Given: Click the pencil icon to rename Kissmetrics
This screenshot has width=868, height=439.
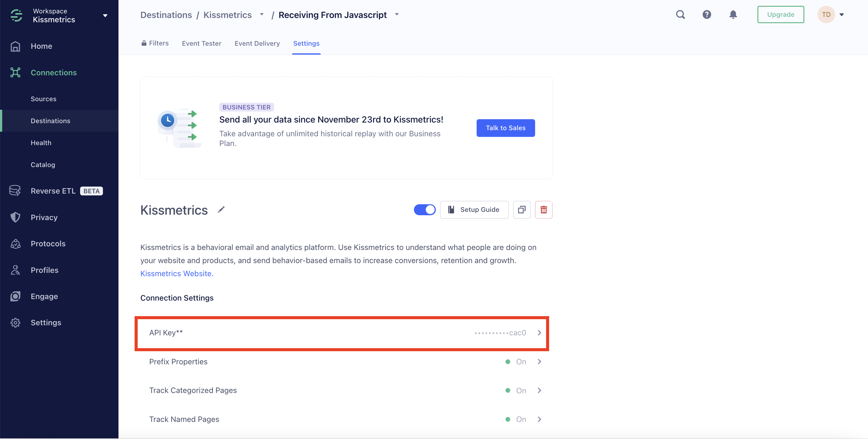Looking at the screenshot, I should pyautogui.click(x=221, y=210).
